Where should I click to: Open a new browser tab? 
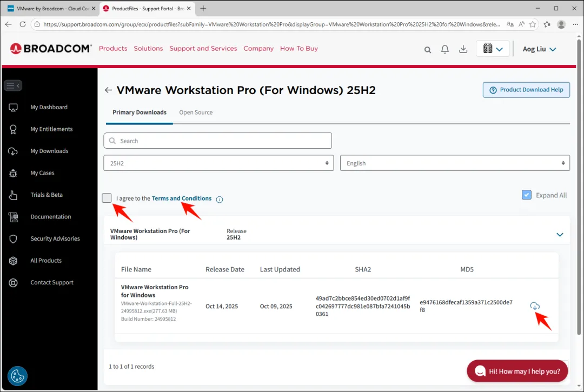point(203,8)
